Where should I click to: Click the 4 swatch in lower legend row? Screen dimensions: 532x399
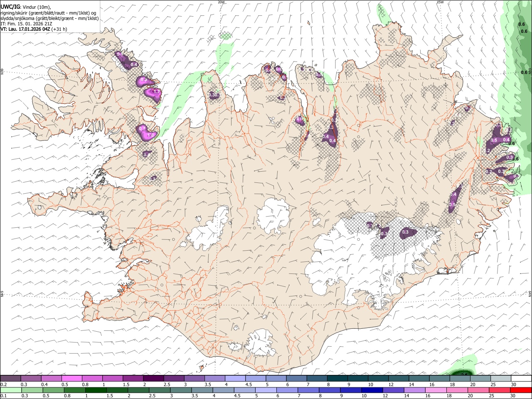pos(224,390)
